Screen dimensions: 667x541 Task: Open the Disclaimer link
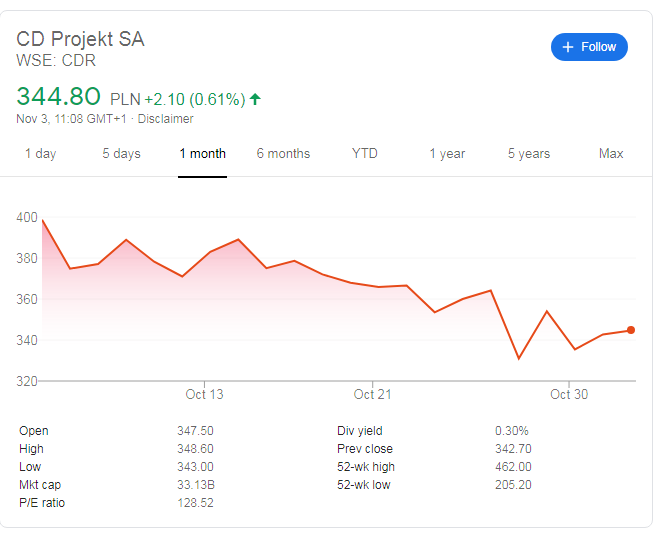(x=165, y=119)
